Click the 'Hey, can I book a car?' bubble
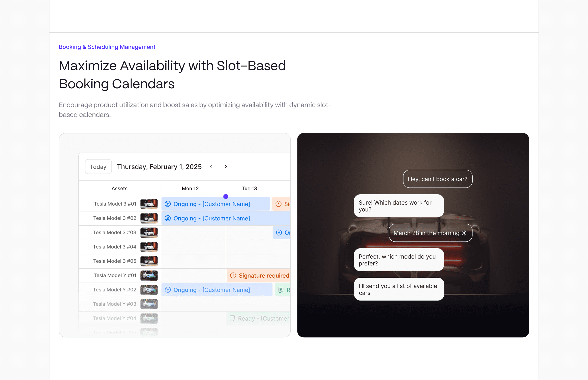The height and width of the screenshot is (380, 588). tap(438, 179)
